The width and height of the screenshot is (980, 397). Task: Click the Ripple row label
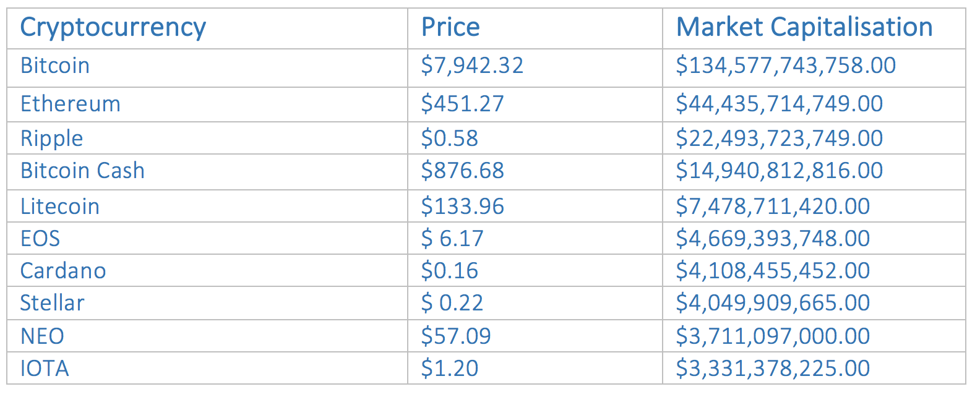(x=52, y=139)
